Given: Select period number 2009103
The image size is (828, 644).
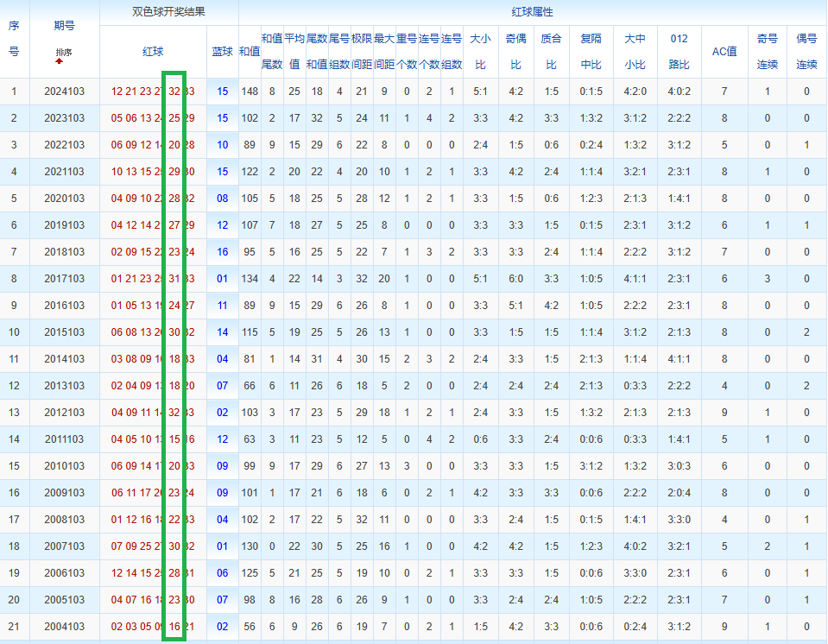Looking at the screenshot, I should pyautogui.click(x=65, y=493).
